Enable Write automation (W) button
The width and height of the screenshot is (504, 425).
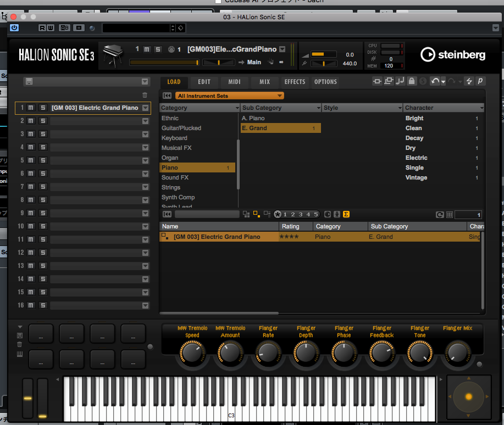pyautogui.click(x=50, y=28)
